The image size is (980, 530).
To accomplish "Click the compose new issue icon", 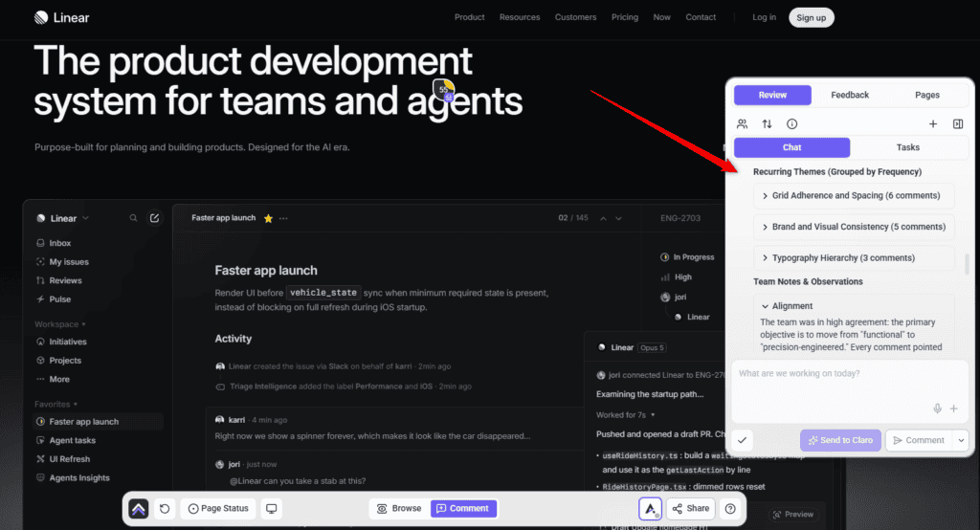I will pos(154,218).
